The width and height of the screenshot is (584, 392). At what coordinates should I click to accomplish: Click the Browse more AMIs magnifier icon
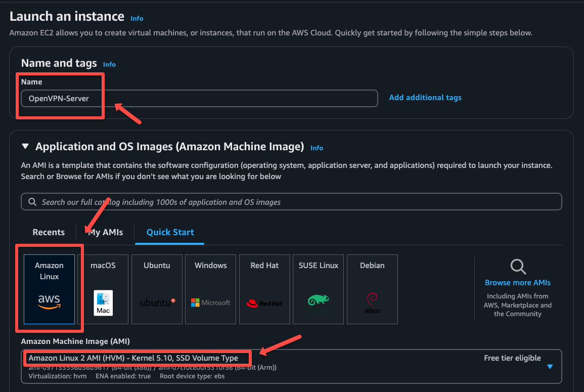518,266
